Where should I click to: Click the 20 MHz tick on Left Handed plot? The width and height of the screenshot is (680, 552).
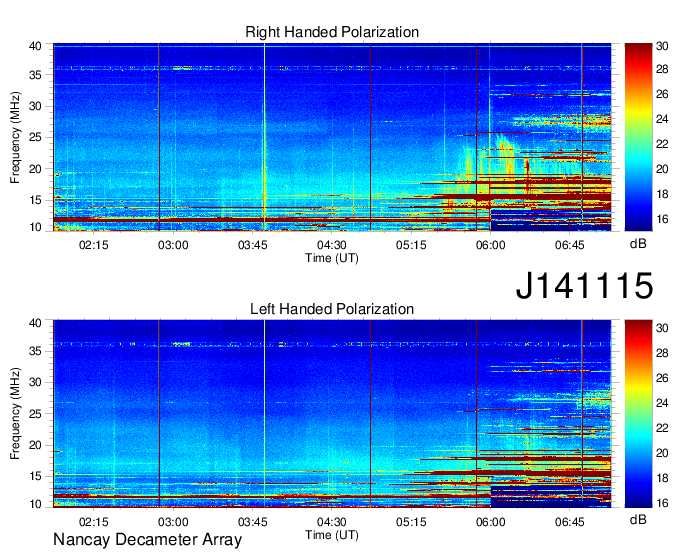(x=35, y=445)
